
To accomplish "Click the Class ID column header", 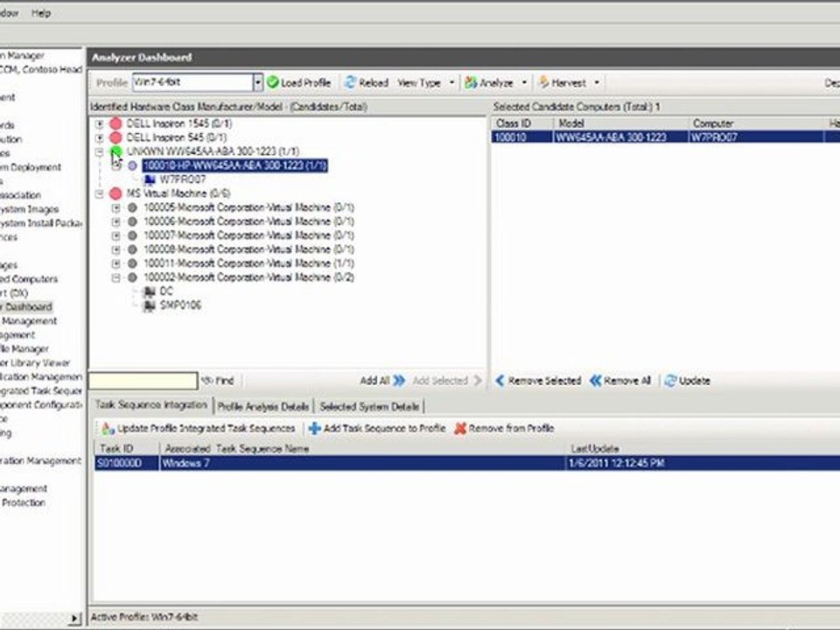I will click(522, 123).
